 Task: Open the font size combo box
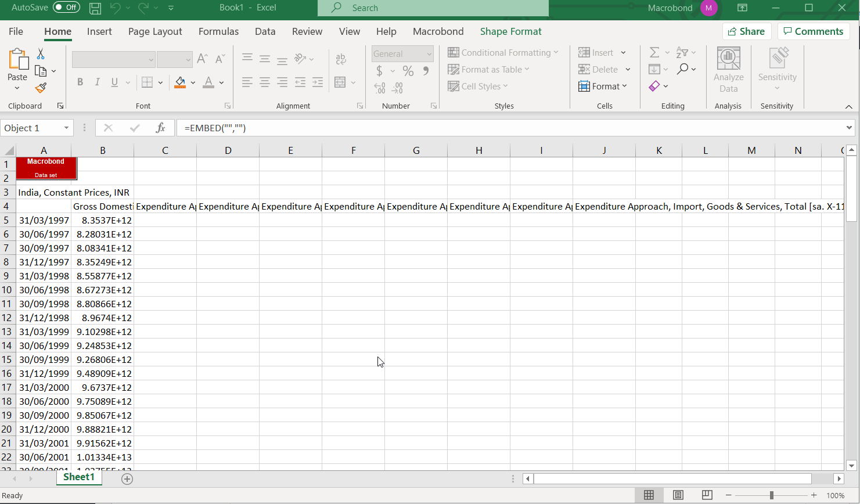pyautogui.click(x=174, y=59)
